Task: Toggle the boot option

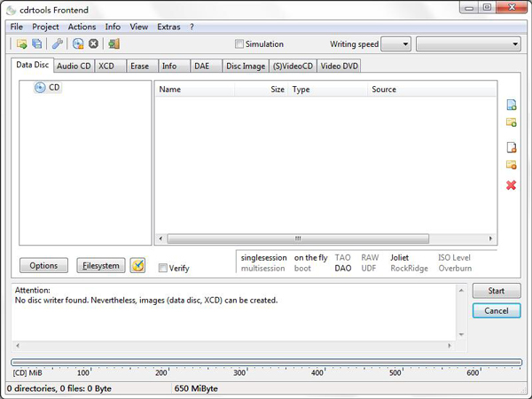Action: point(302,269)
